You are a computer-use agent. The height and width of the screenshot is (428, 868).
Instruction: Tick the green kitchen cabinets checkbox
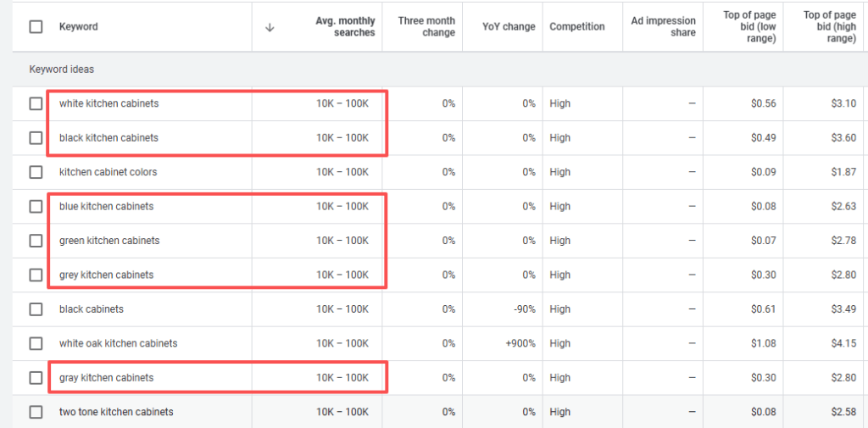click(36, 241)
